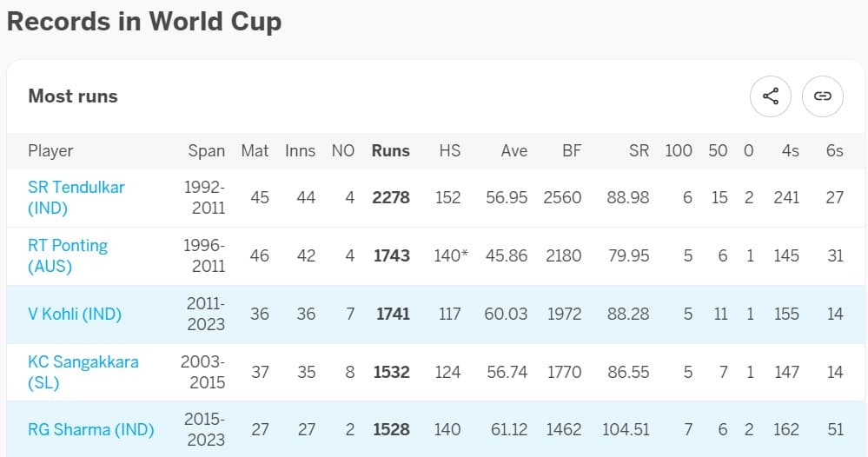Click the SR column header

(x=639, y=150)
